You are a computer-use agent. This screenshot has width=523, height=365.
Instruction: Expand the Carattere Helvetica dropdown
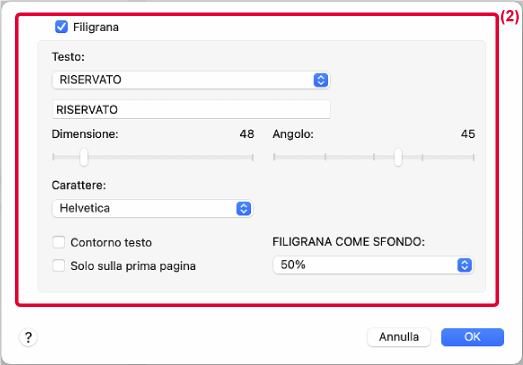[243, 209]
